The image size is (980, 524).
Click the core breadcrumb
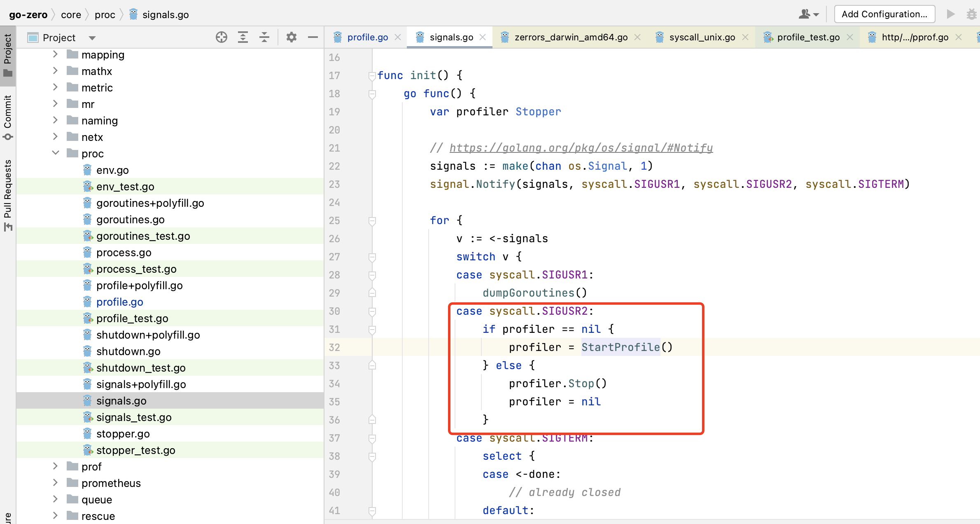tap(71, 15)
